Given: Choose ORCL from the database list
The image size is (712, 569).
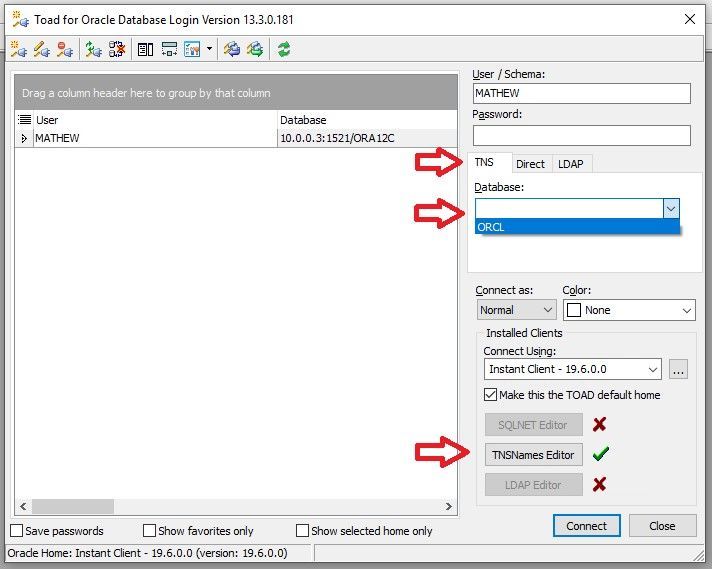Looking at the screenshot, I should pyautogui.click(x=577, y=227).
